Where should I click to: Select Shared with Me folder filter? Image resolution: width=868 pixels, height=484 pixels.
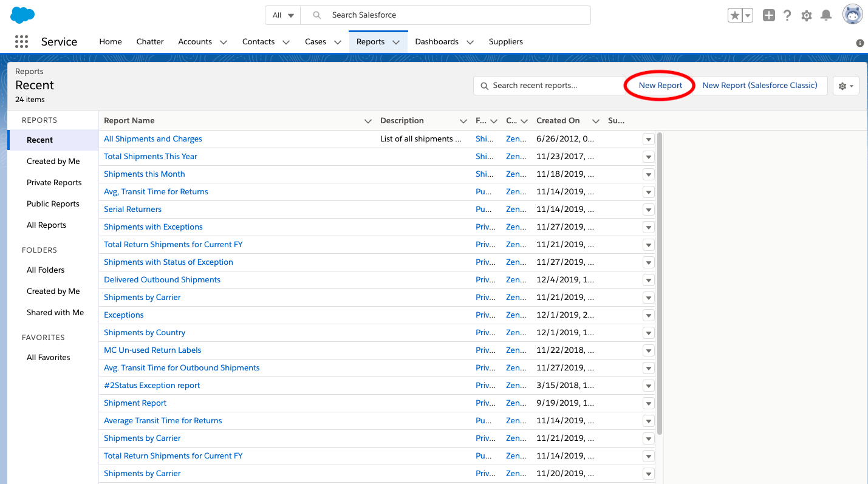[55, 313]
